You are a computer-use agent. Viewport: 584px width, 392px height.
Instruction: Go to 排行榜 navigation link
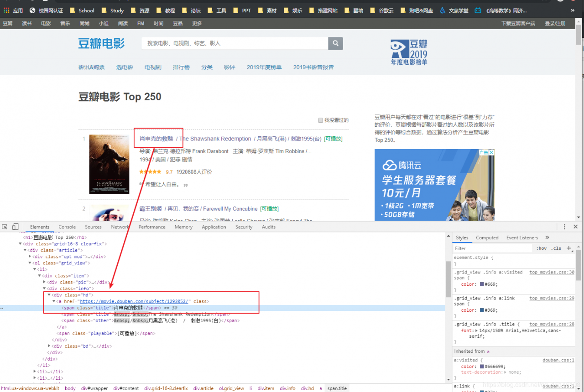coord(181,67)
